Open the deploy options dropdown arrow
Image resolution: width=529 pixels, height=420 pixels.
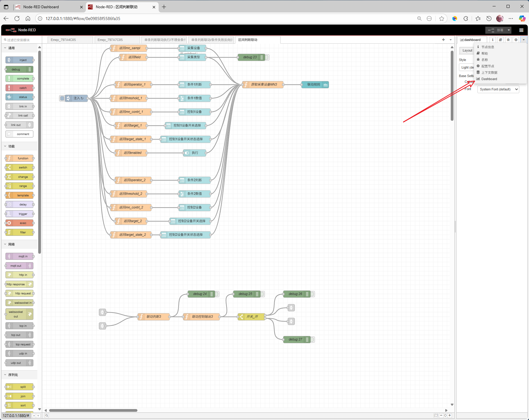(x=509, y=30)
